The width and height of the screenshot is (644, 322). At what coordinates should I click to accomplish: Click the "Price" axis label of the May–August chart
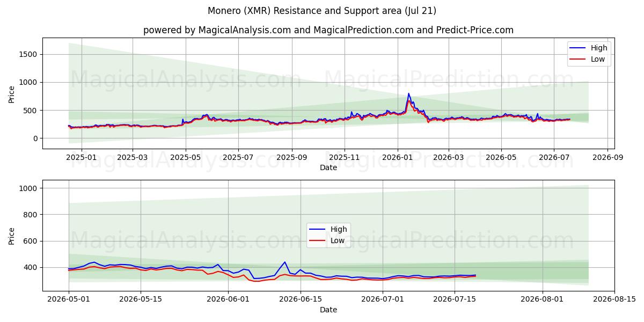[x=12, y=236]
